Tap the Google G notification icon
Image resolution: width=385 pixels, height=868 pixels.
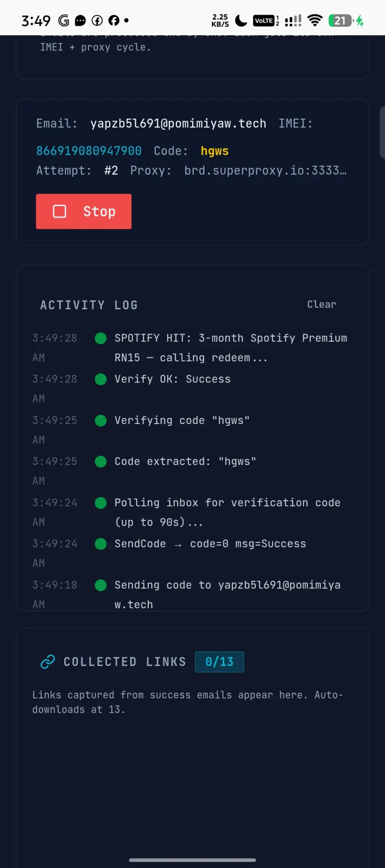click(64, 20)
